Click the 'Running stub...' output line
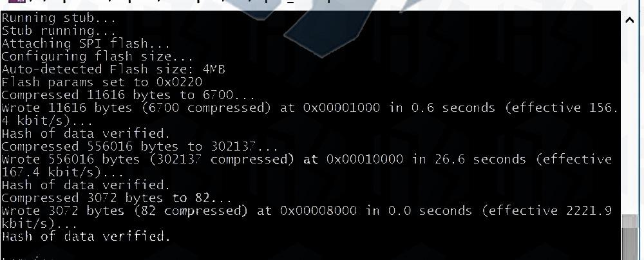 click(59, 18)
